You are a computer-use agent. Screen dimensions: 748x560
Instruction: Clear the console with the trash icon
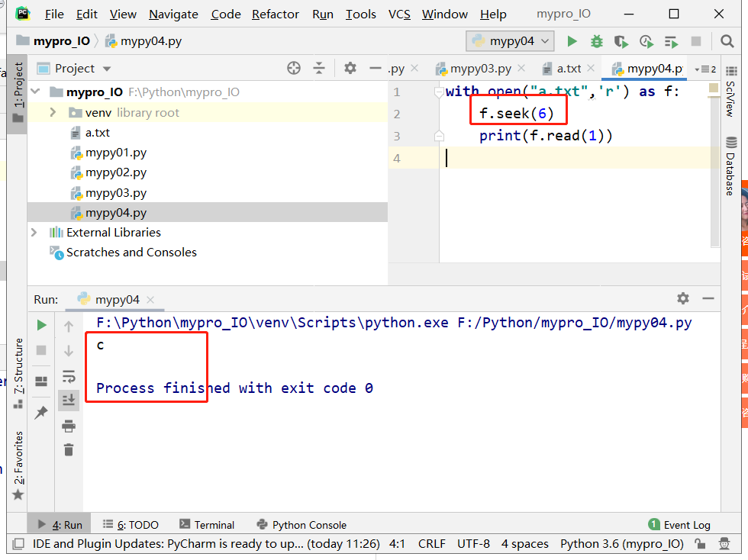[x=69, y=449]
